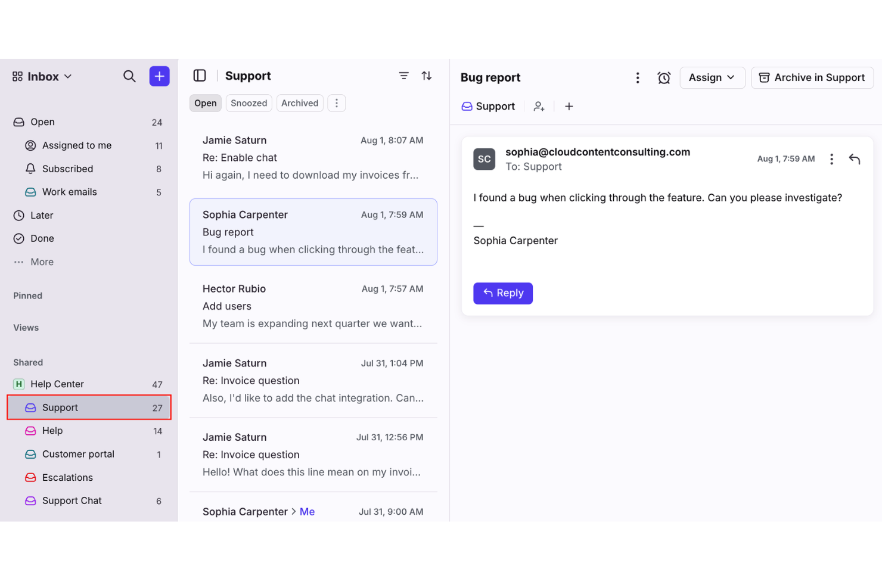The width and height of the screenshot is (882, 588).
Task: Switch to the Snoozed tab
Action: point(249,102)
